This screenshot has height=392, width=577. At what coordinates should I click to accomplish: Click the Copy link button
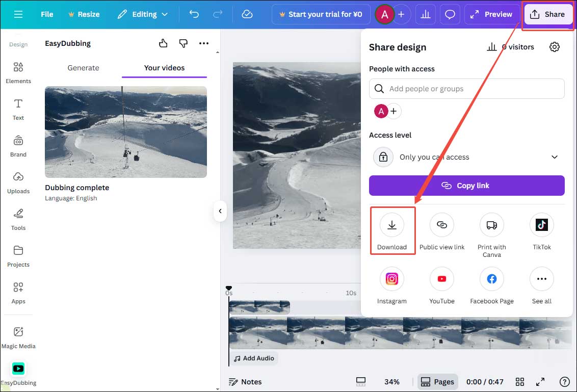click(x=466, y=185)
